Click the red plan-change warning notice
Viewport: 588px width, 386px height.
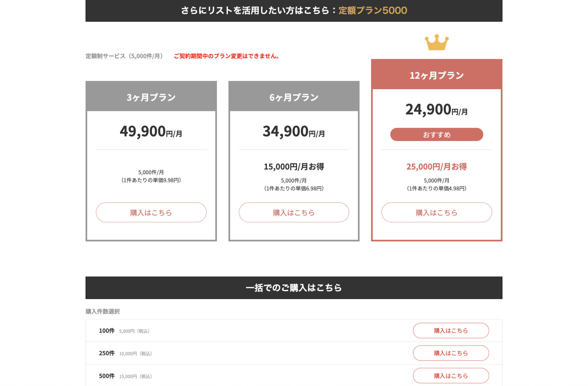click(226, 56)
